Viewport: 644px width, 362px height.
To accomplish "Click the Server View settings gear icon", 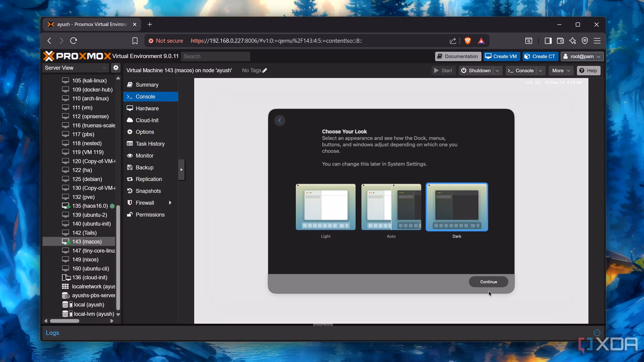I will point(116,67).
